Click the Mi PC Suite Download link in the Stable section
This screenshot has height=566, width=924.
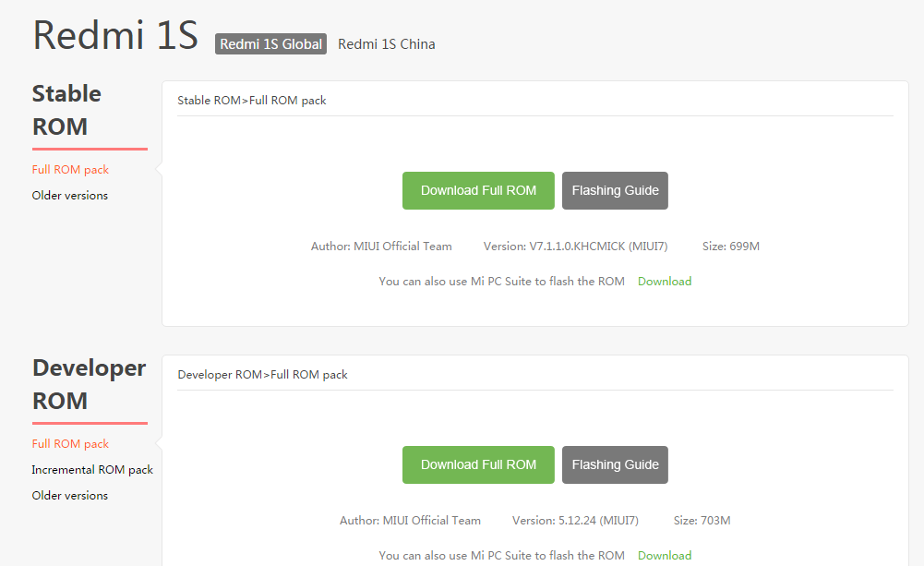(x=665, y=282)
